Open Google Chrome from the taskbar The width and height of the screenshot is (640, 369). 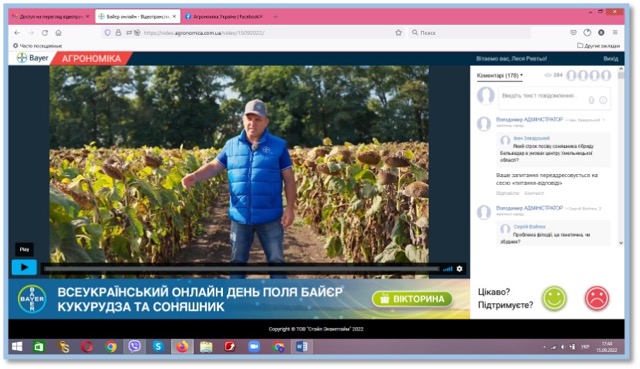[x=111, y=347]
